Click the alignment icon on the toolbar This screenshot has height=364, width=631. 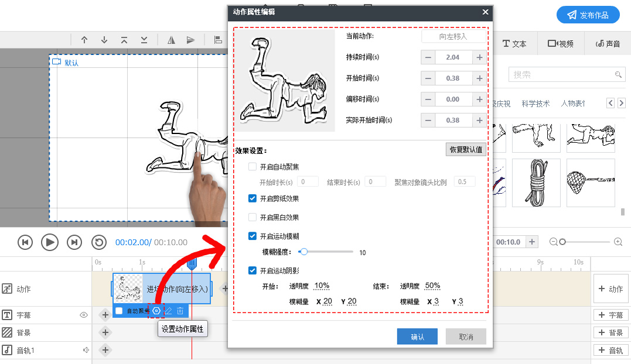click(x=217, y=40)
